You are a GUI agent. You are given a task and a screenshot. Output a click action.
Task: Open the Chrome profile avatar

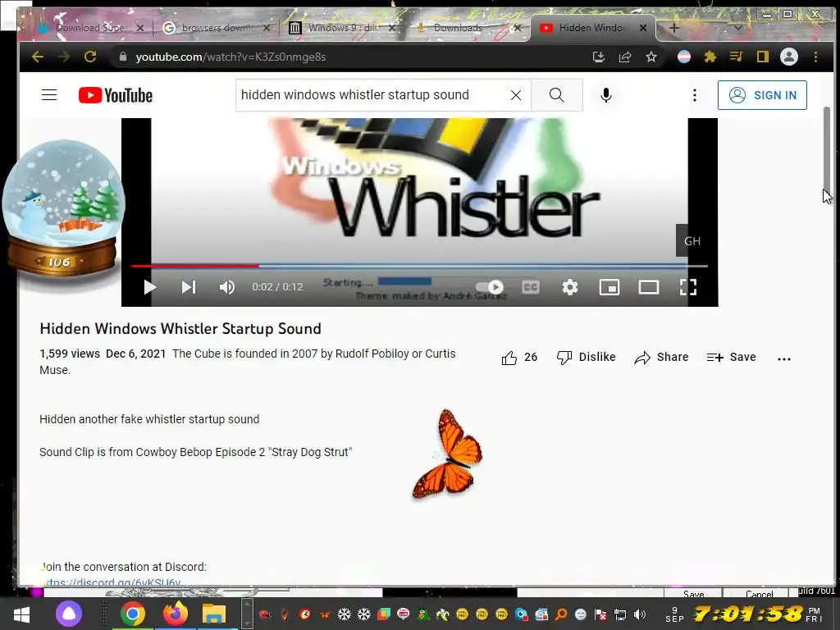tap(788, 57)
